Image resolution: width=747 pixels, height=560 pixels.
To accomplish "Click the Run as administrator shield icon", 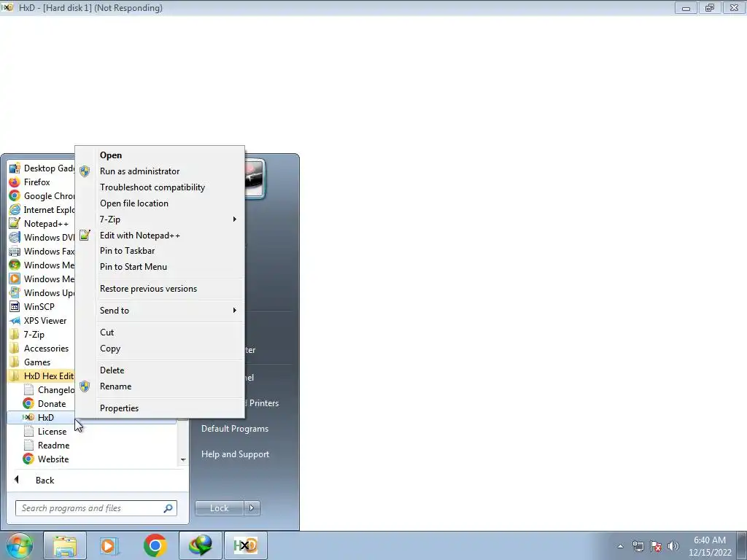I will coord(85,171).
